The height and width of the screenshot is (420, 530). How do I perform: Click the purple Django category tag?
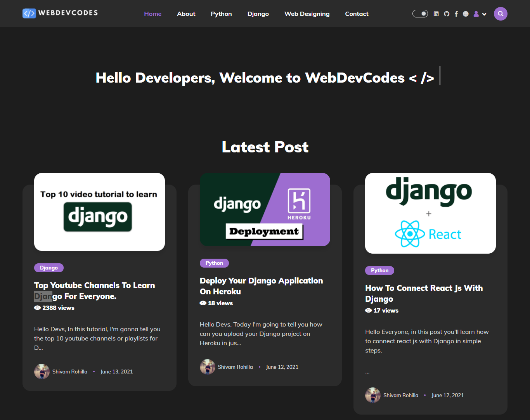tap(49, 268)
